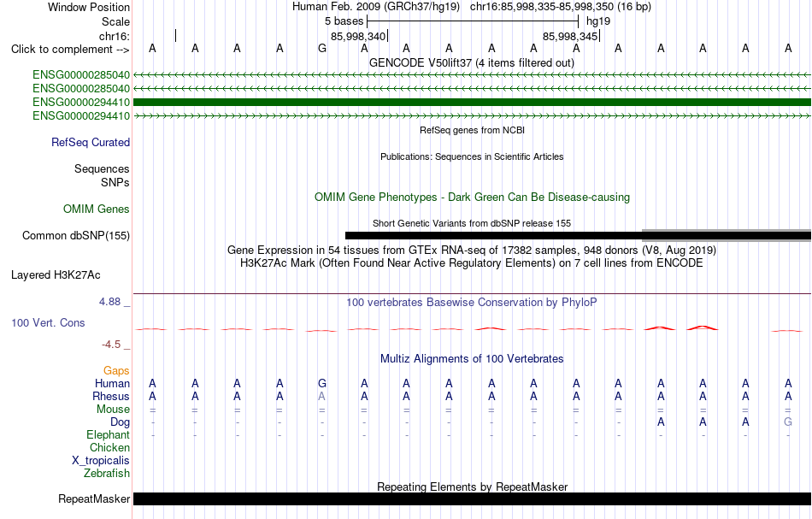Click the Zebrafish species label
The width and height of the screenshot is (812, 519).
(107, 474)
